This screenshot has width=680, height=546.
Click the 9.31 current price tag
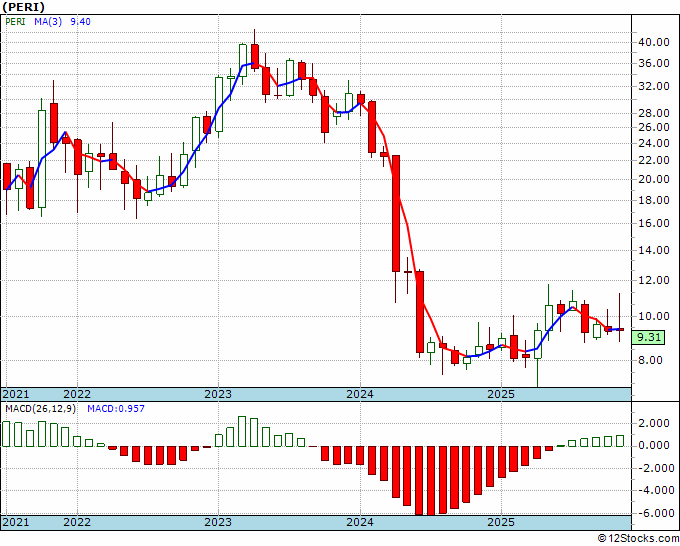(x=648, y=337)
